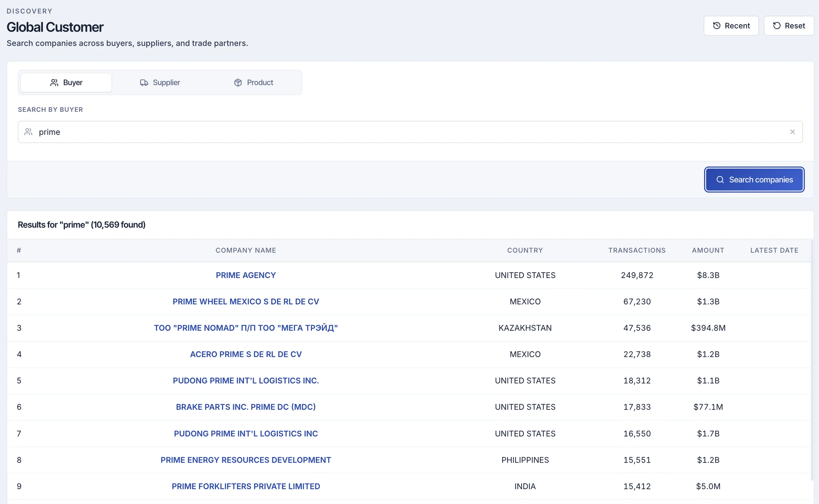
Task: Click the circular arrow Reset icon
Action: click(777, 26)
